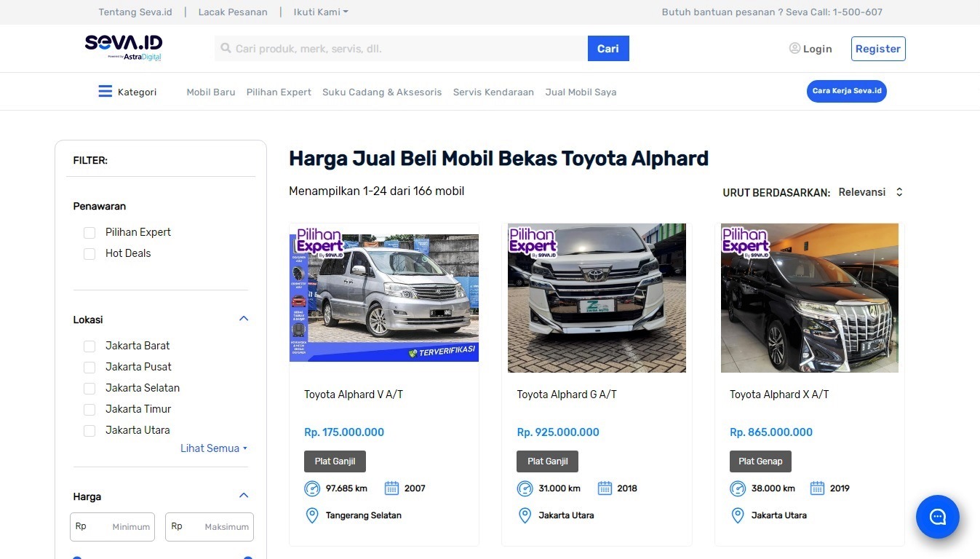Viewport: 980px width, 559px height.
Task: Click the white Alphard G photo
Action: pyautogui.click(x=597, y=298)
